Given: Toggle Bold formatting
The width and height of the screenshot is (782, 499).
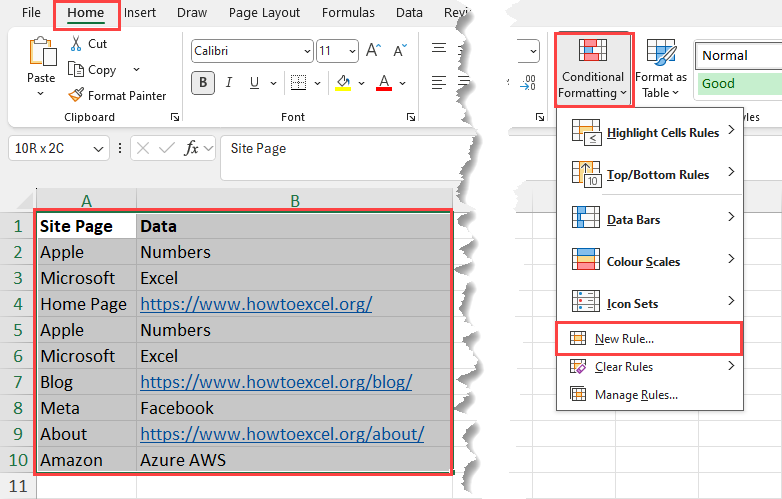Looking at the screenshot, I should tap(203, 83).
